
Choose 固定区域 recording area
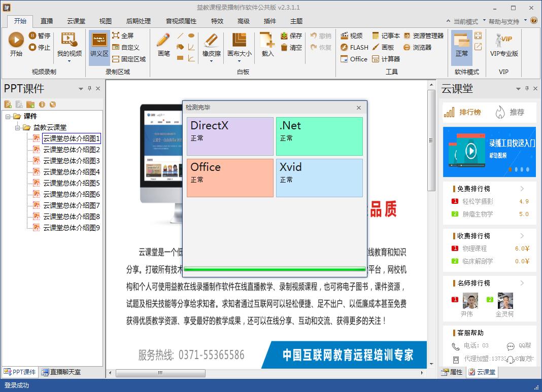tap(129, 59)
